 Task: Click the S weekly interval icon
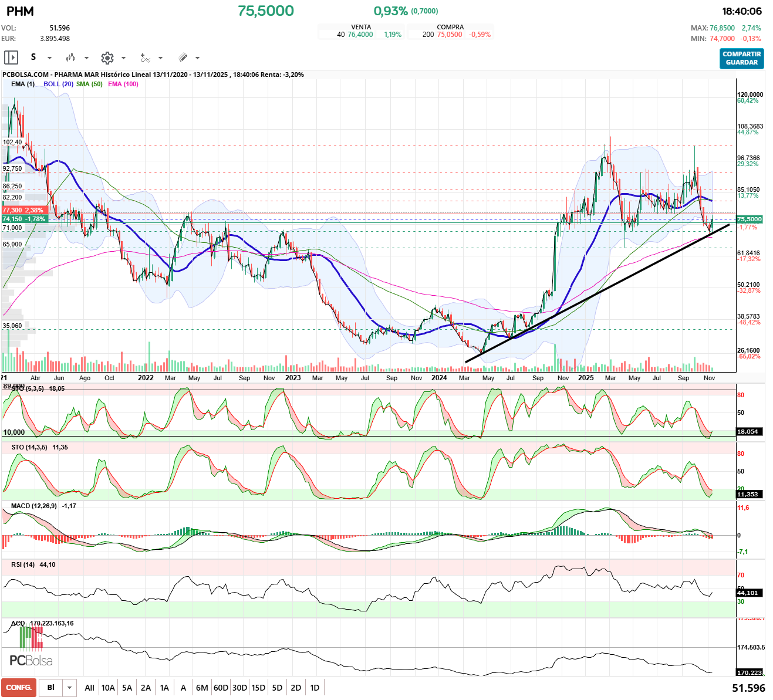(x=33, y=57)
